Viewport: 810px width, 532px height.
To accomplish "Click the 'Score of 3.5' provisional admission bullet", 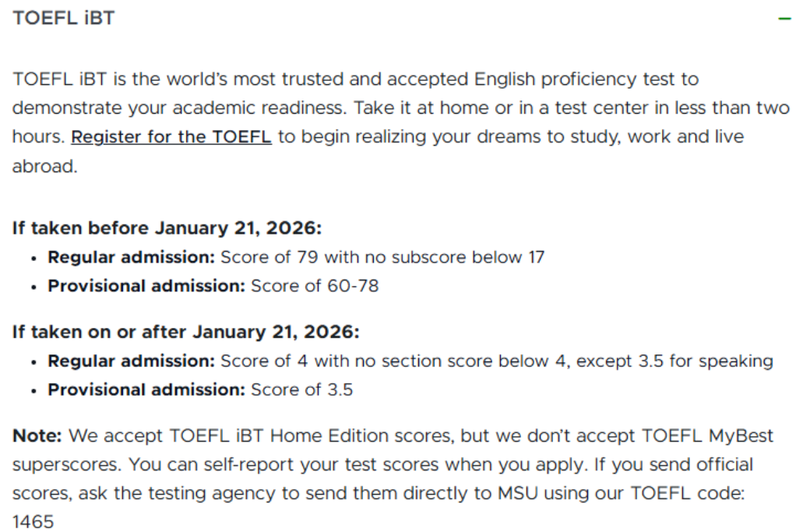I will tap(301, 389).
